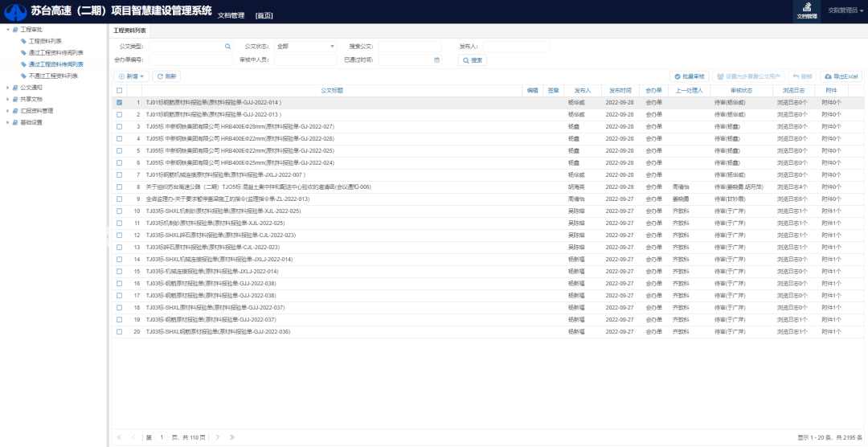868x447 pixels.
Task: Click title of row 5 GJ-2022-025
Action: click(x=240, y=150)
